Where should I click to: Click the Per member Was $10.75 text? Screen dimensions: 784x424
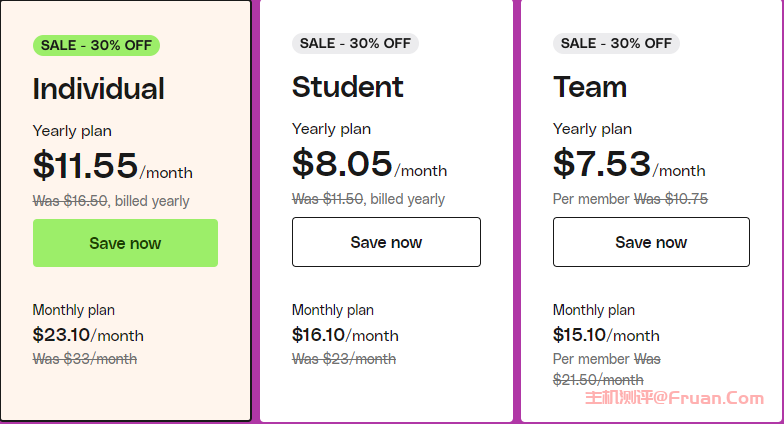point(630,199)
